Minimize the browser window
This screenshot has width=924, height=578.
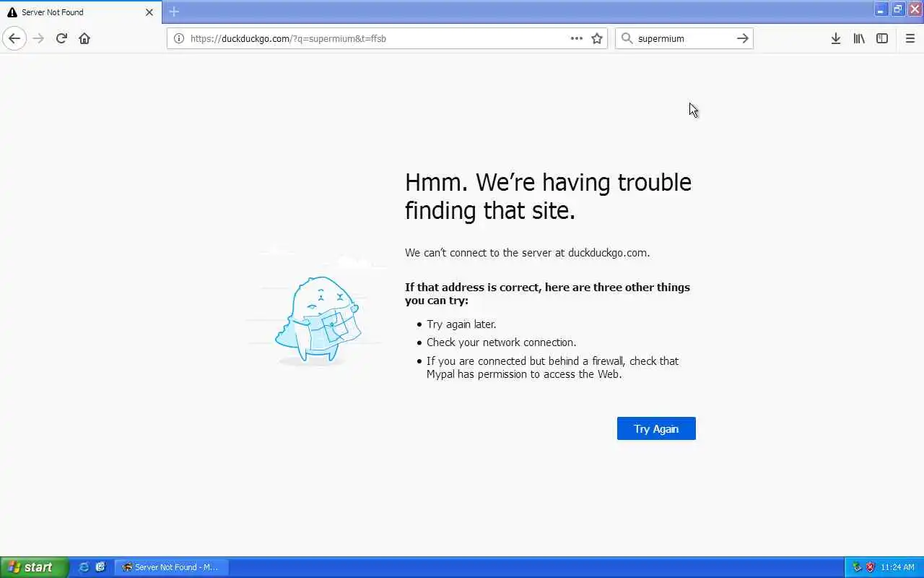pos(881,9)
